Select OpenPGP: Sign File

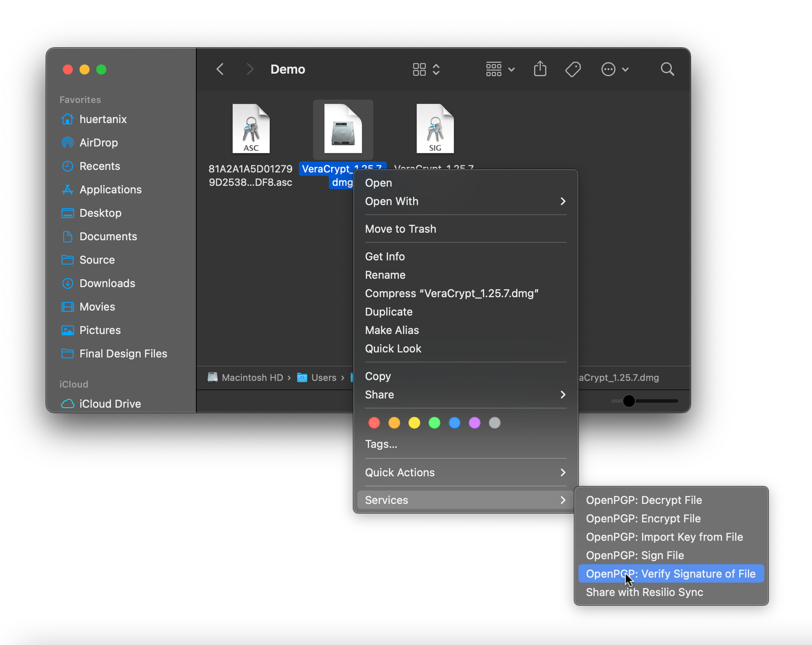pos(671,555)
